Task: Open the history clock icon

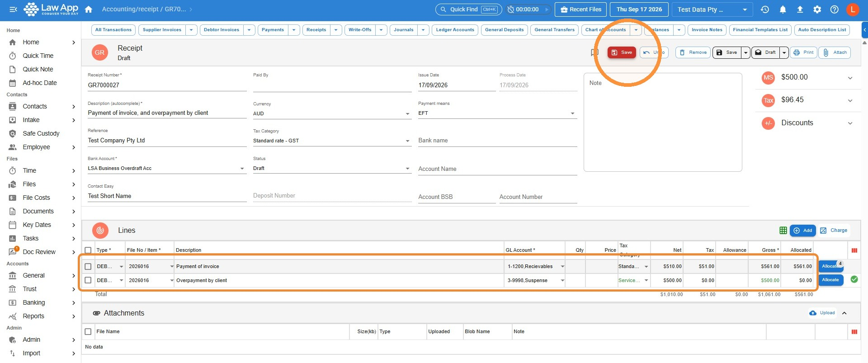Action: [765, 9]
